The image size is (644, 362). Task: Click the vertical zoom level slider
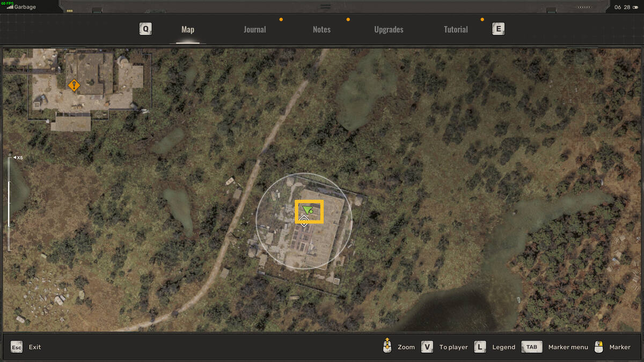pos(9,204)
